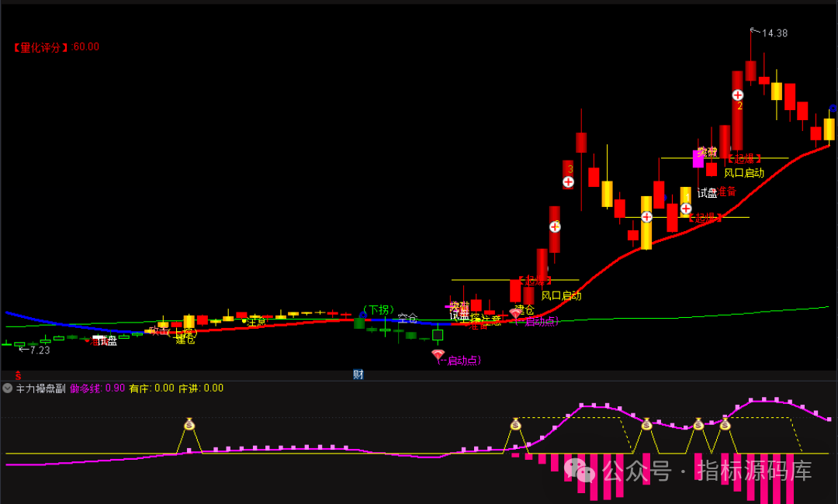Click the plus marker above number 2
This screenshot has width=838, height=504.
(738, 95)
